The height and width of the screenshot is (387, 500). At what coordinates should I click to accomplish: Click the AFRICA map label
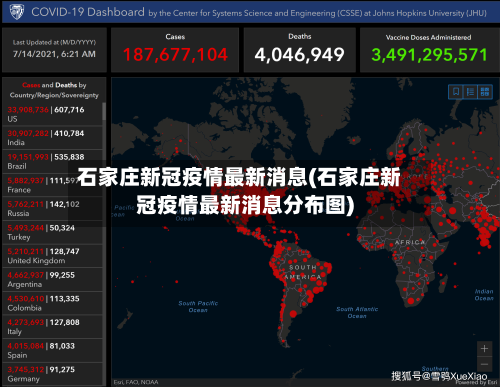click(410, 242)
